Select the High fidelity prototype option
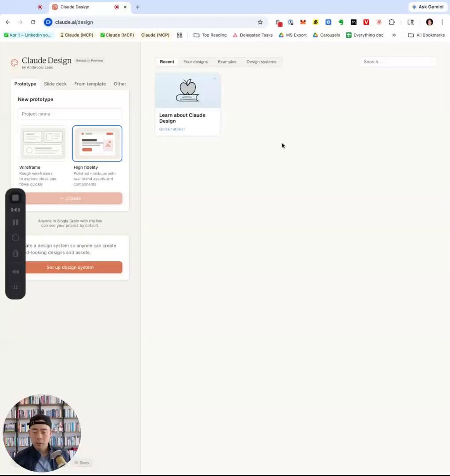Screen dimensions: 450x476 click(x=97, y=144)
